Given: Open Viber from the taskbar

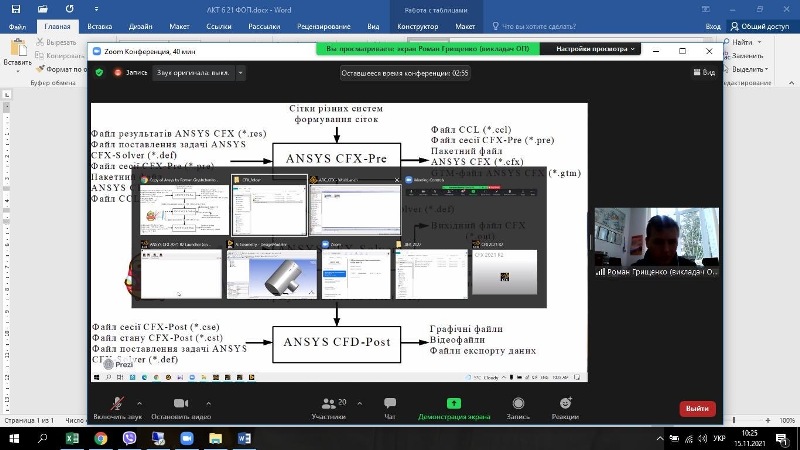Looking at the screenshot, I should pos(129,438).
